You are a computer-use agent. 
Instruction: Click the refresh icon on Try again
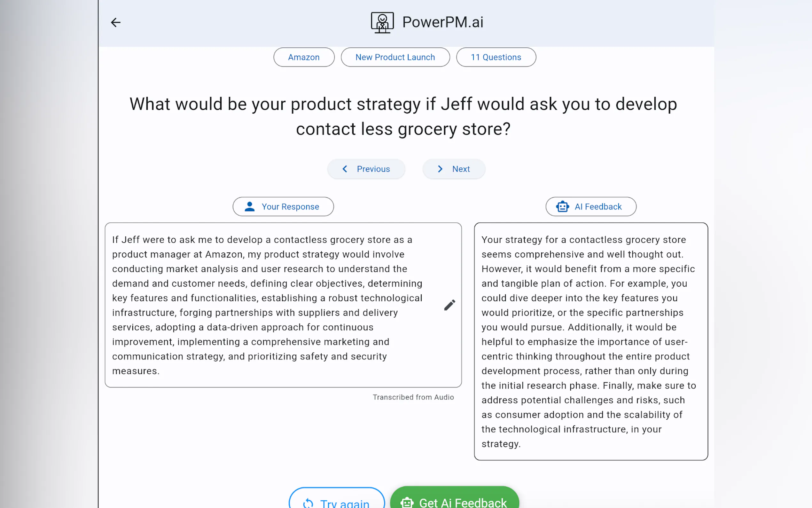308,503
